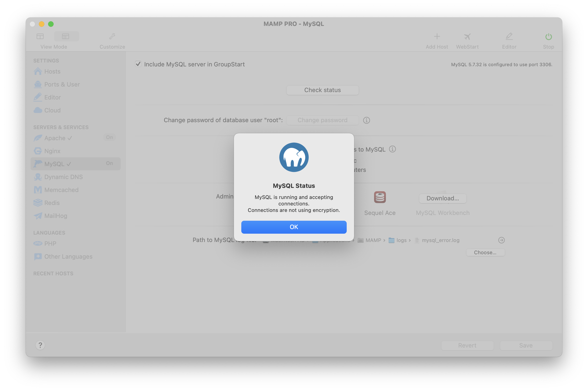Screen dimensions: 588x391
Task: Uncheck Include MySQL server in GroupStart
Action: (138, 64)
